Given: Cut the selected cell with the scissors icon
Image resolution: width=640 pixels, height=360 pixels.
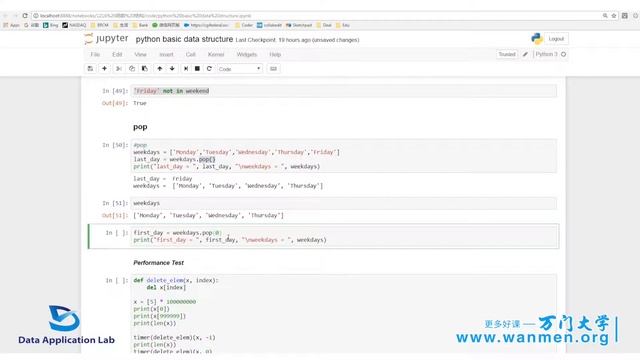Looking at the screenshot, I should click(119, 69).
